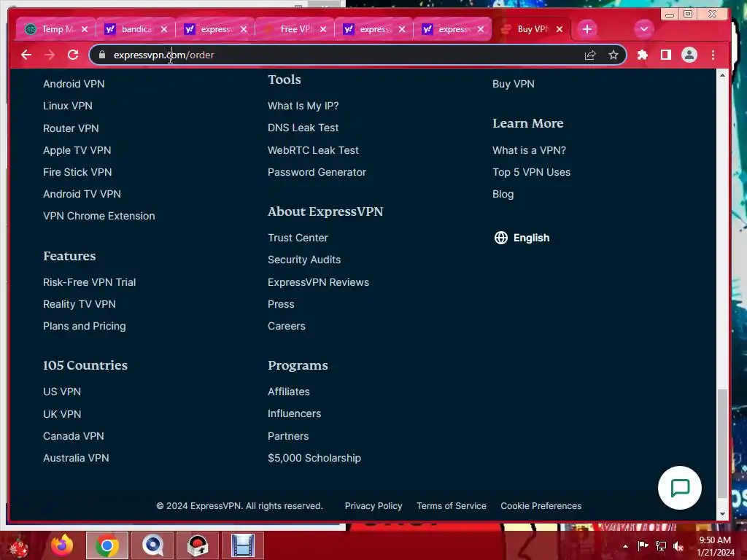747x560 pixels.
Task: Open the Privacy Policy link
Action: tap(373, 506)
